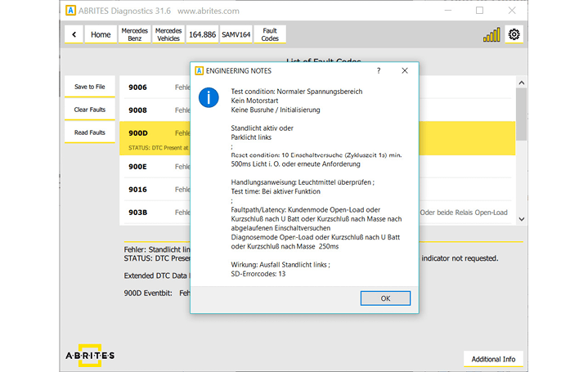Click Clear Faults button

pyautogui.click(x=89, y=110)
